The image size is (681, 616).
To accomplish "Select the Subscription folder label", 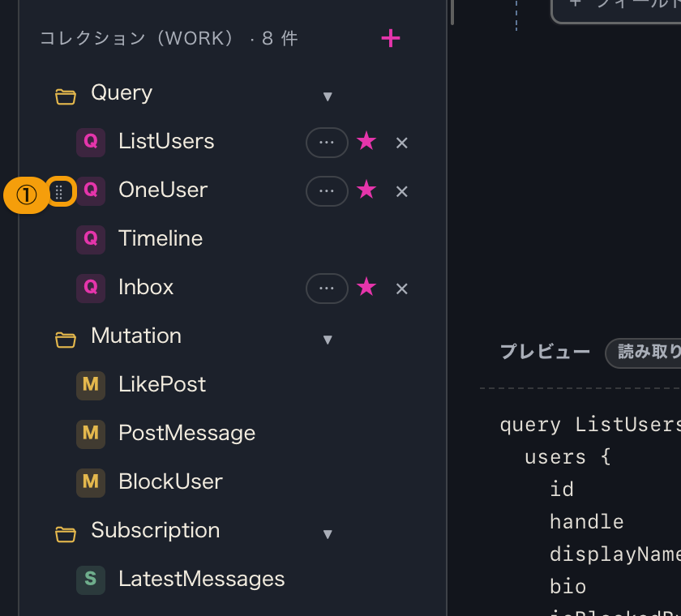I will (156, 530).
